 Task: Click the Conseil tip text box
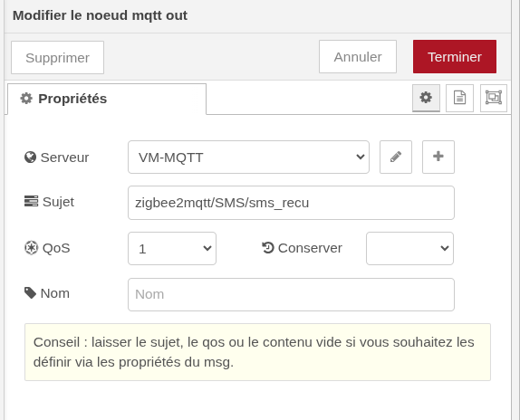coord(257,352)
